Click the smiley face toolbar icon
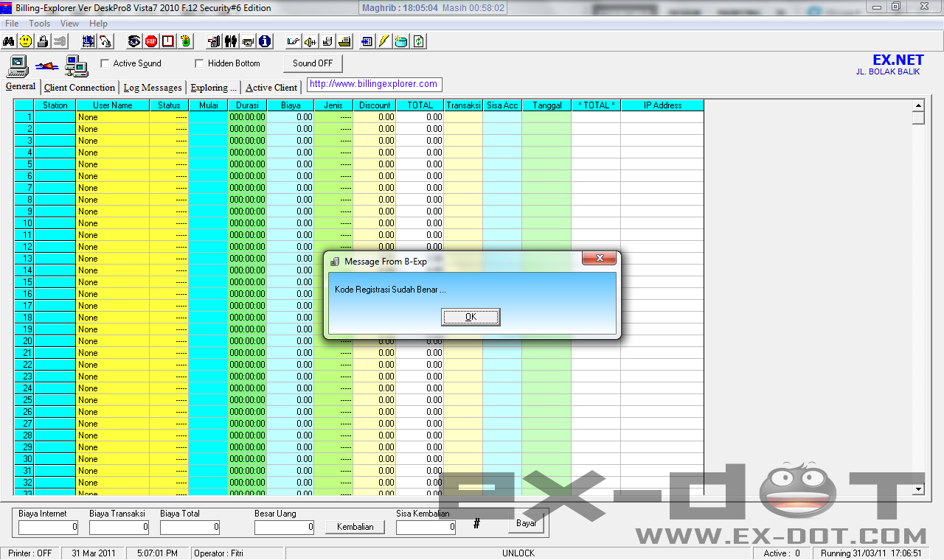 (x=26, y=41)
